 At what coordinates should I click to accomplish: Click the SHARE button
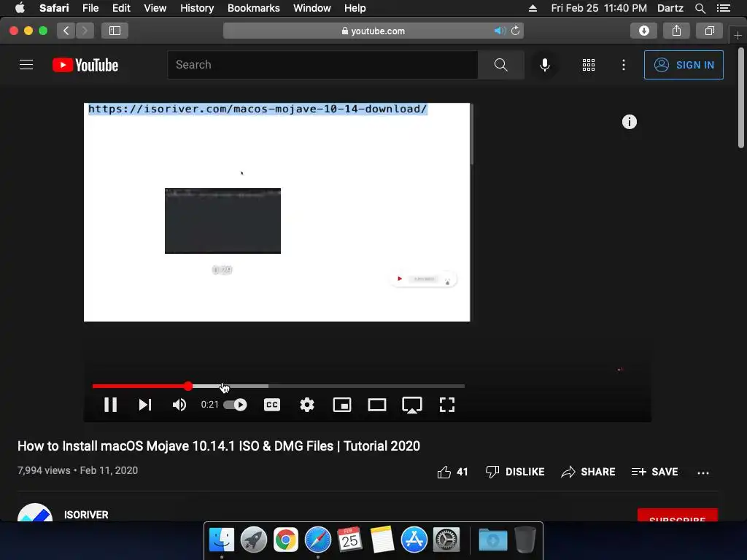[588, 472]
